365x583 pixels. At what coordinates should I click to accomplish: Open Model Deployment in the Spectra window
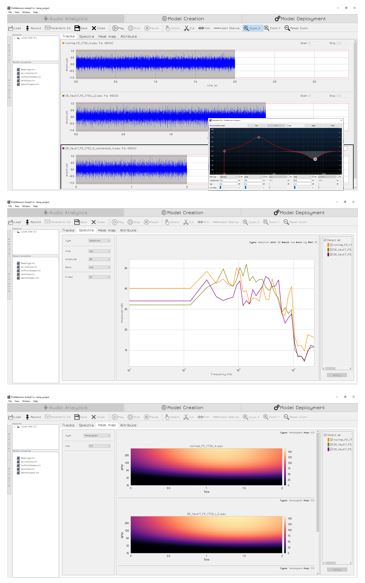click(300, 213)
